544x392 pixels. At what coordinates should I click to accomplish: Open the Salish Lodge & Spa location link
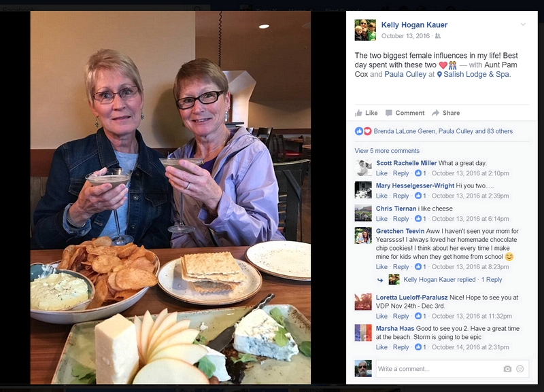tap(477, 74)
